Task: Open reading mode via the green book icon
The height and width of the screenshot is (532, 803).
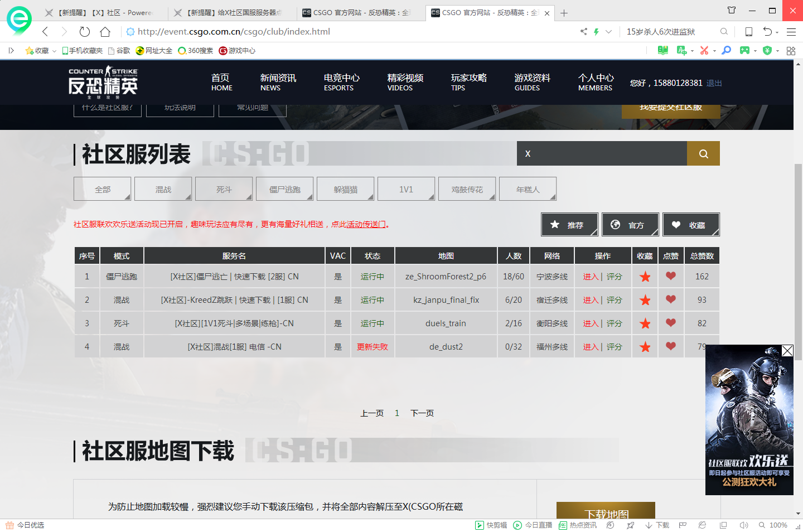Action: 662,50
